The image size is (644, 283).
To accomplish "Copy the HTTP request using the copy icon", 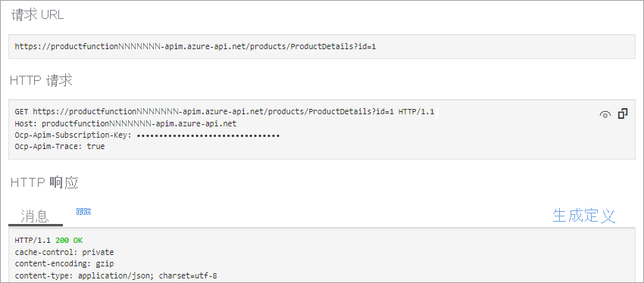I will [x=623, y=114].
